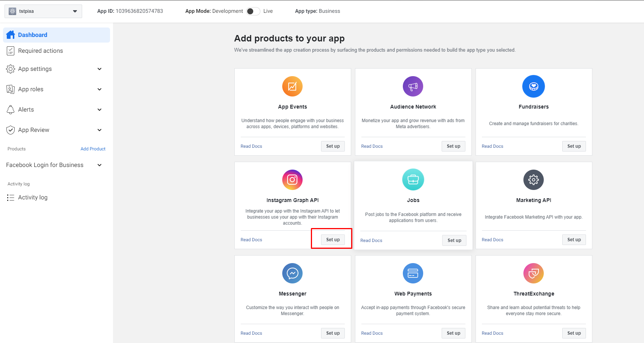
Task: Open Read Docs for Jobs
Action: pos(371,240)
